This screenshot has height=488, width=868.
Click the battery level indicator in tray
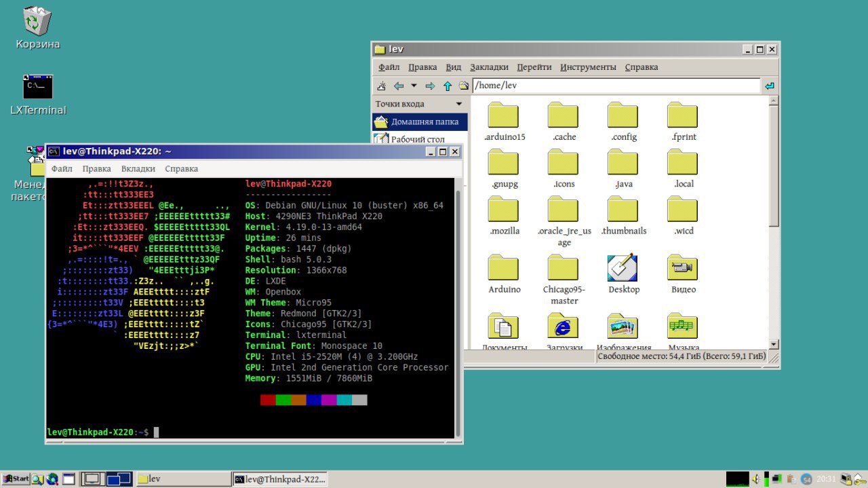(x=766, y=479)
